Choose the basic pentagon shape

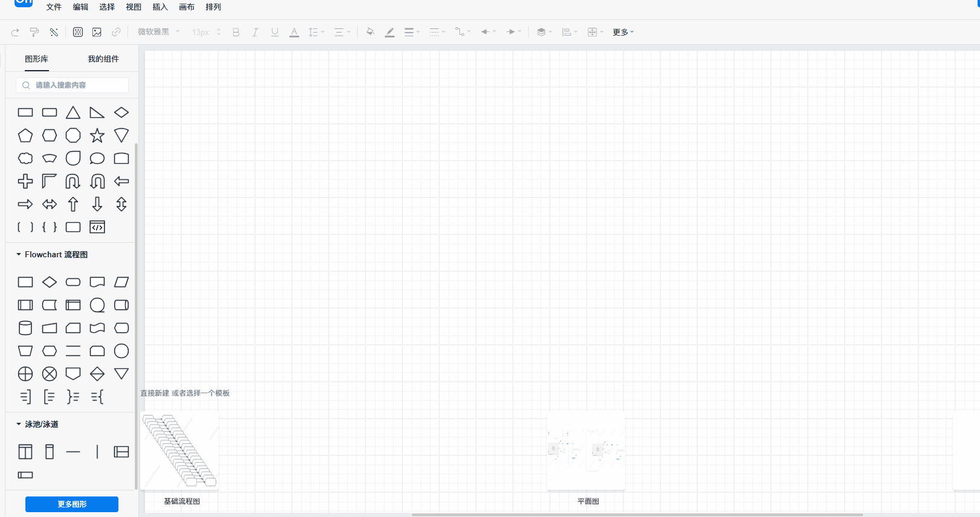tap(25, 135)
